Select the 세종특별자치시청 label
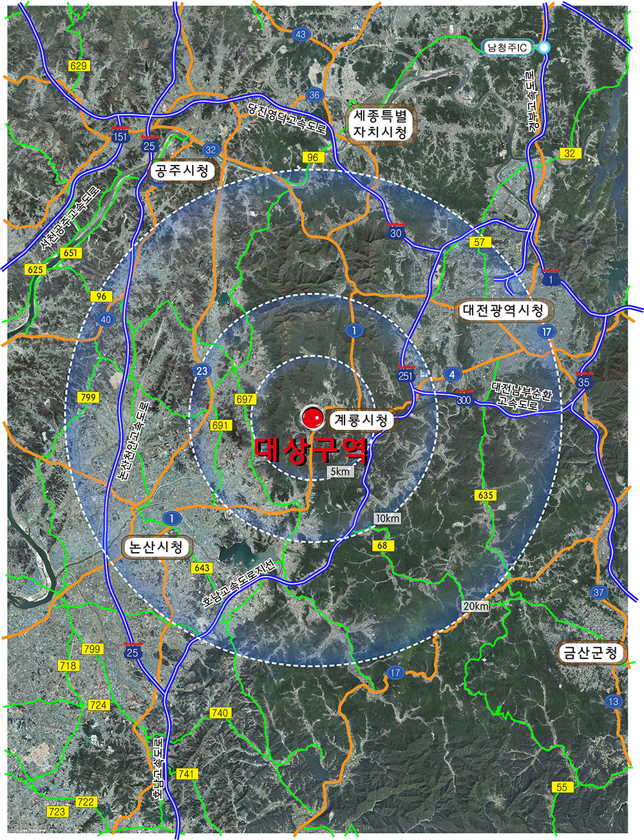644x840 pixels. pyautogui.click(x=381, y=124)
